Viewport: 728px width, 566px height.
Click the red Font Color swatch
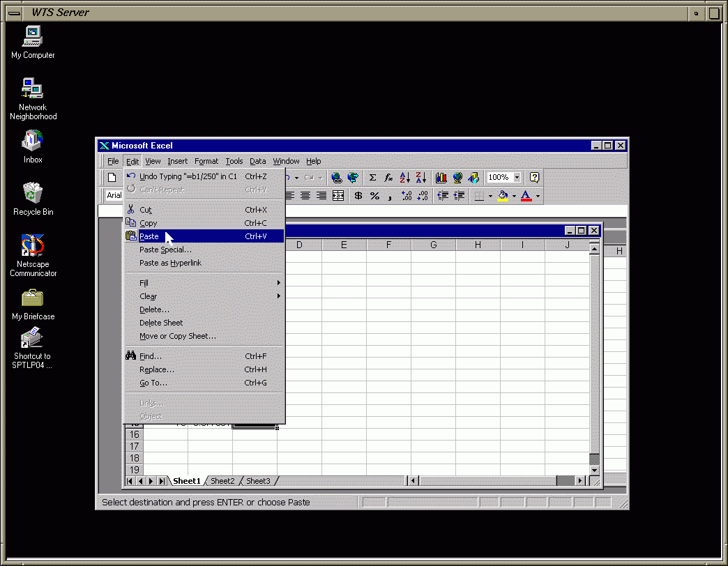(x=526, y=196)
